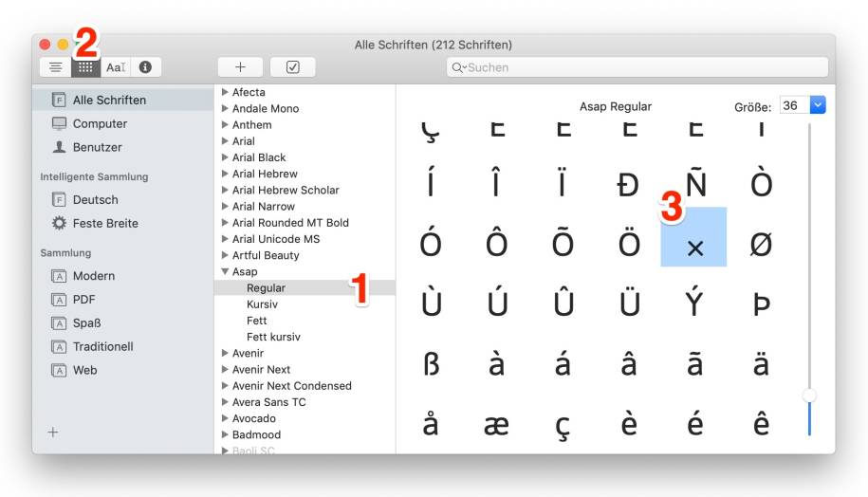
Task: Select the æ glyph
Action: [x=496, y=425]
